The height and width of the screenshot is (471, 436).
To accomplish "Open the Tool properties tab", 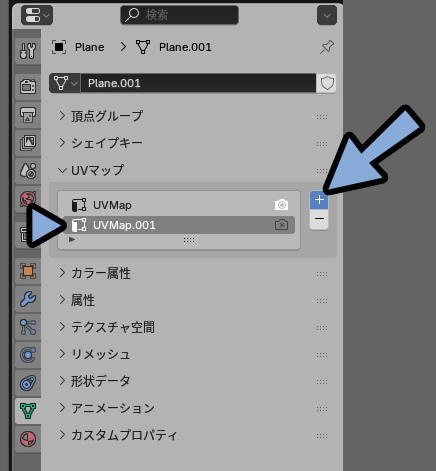I will pyautogui.click(x=28, y=51).
